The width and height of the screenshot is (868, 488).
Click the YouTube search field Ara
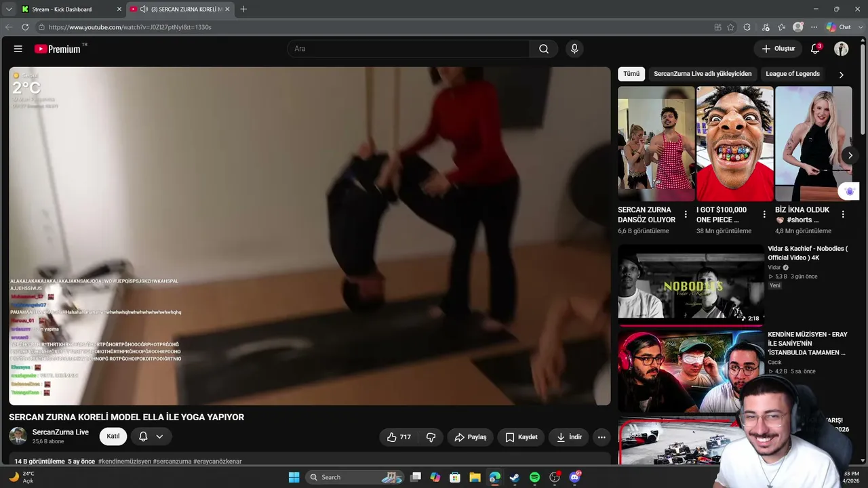click(408, 49)
